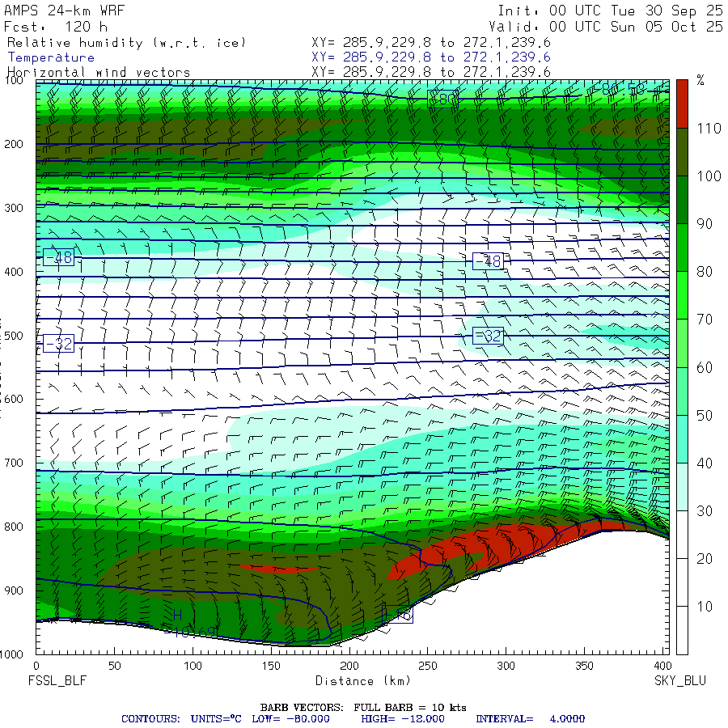This screenshot has width=728, height=728.
Task: Click the red 110+ colorbar segment
Action: 682,104
